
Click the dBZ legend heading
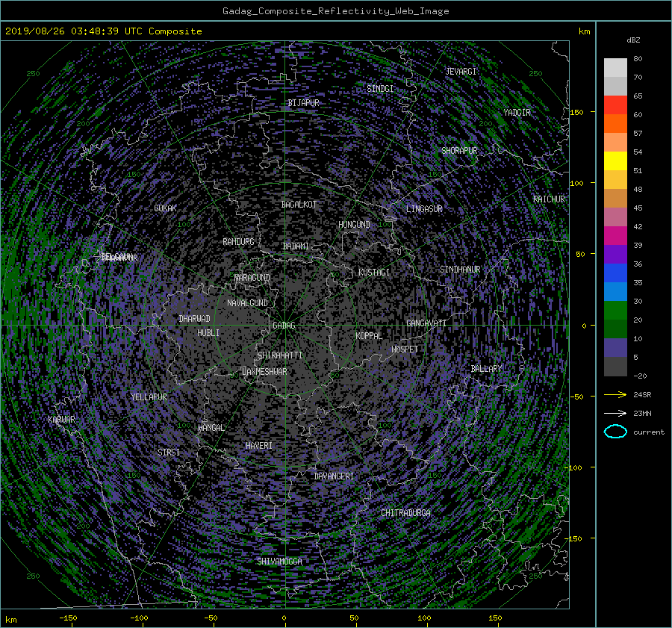pyautogui.click(x=633, y=40)
